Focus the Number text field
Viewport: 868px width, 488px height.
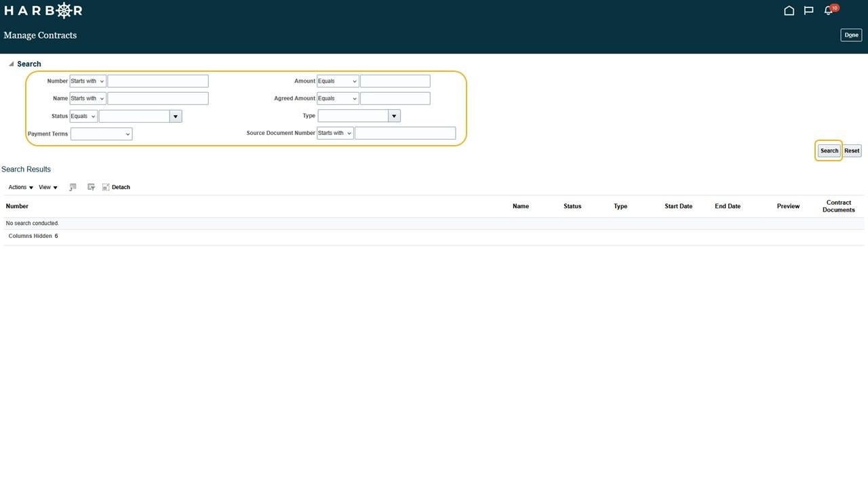[158, 81]
